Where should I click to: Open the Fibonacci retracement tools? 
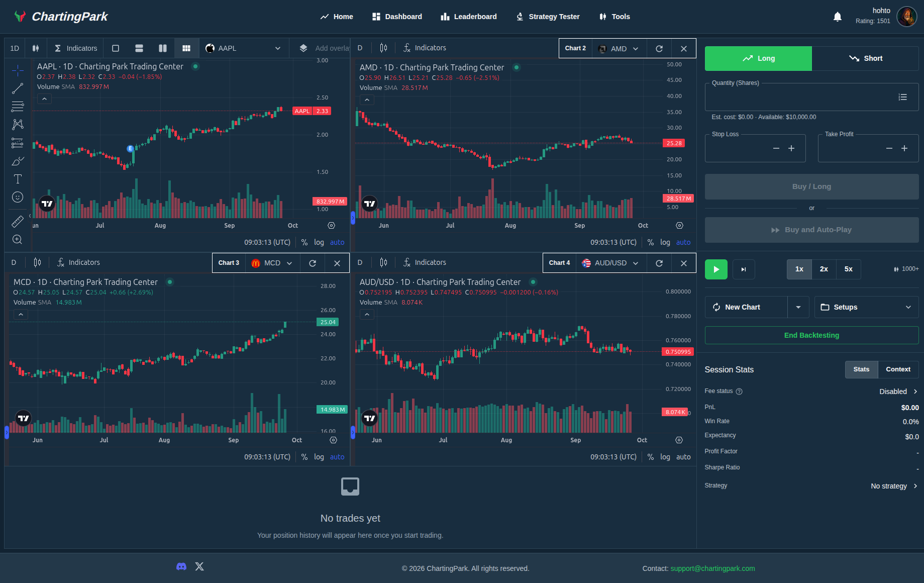[x=18, y=107]
